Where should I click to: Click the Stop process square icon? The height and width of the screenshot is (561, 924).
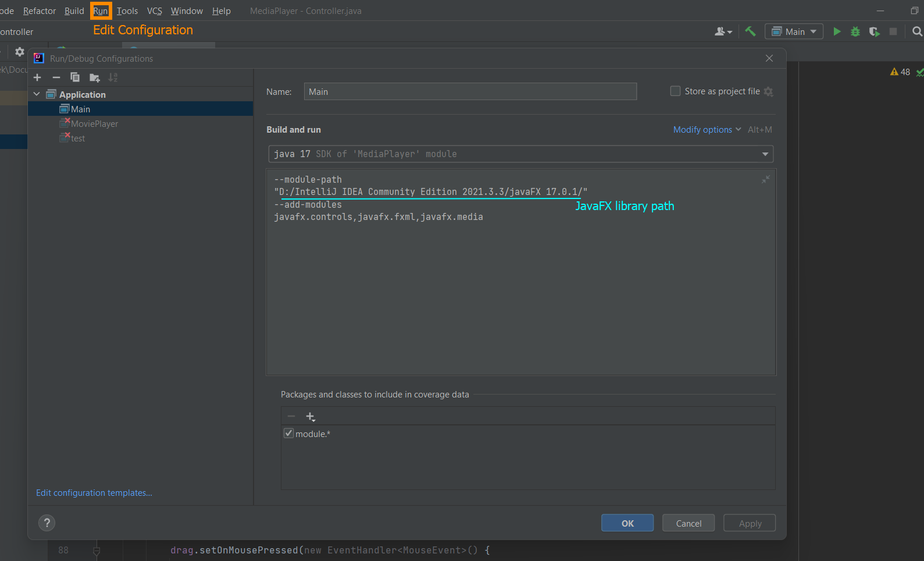point(893,31)
